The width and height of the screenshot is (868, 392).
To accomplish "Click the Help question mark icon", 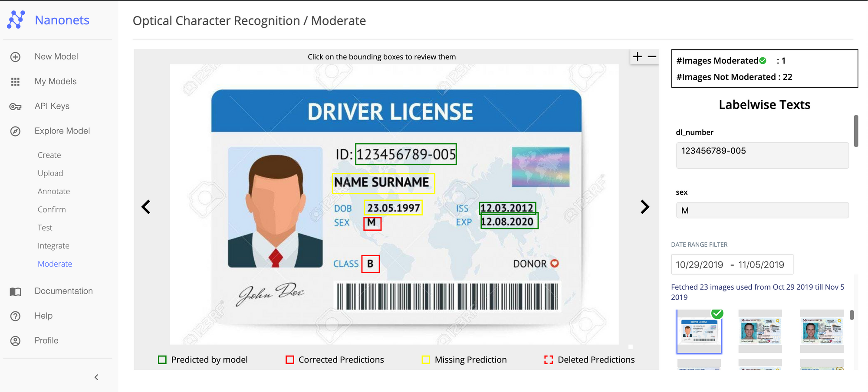I will click(x=15, y=316).
